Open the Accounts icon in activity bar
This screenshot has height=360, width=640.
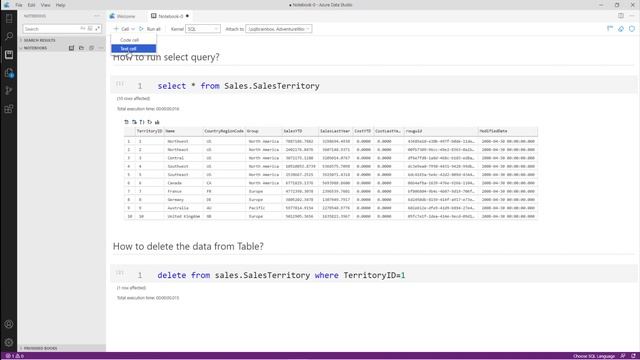[9, 324]
